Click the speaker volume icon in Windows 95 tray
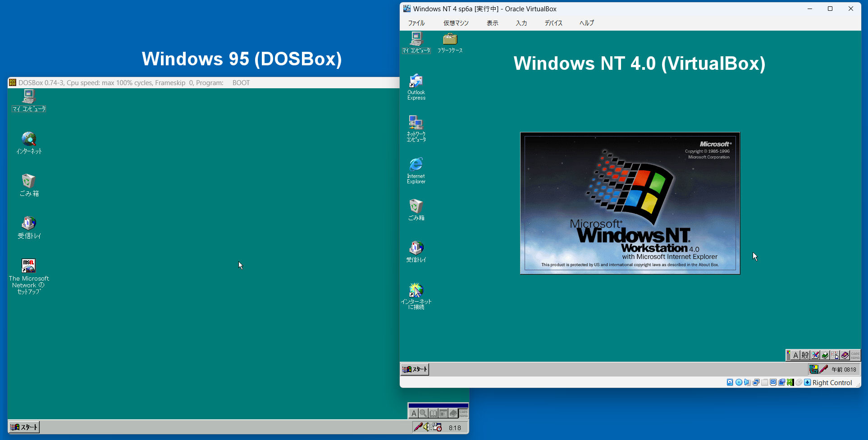The height and width of the screenshot is (440, 868). coord(427,427)
